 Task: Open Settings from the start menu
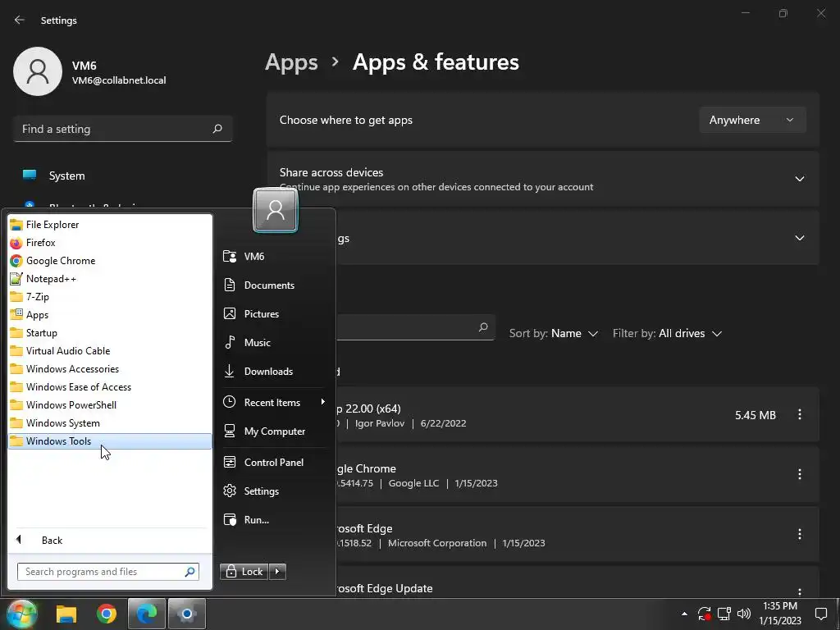click(274, 491)
